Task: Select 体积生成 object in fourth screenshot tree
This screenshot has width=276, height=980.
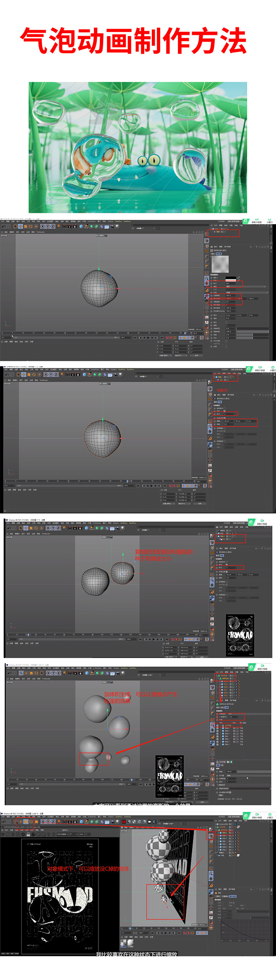Action: (x=225, y=679)
